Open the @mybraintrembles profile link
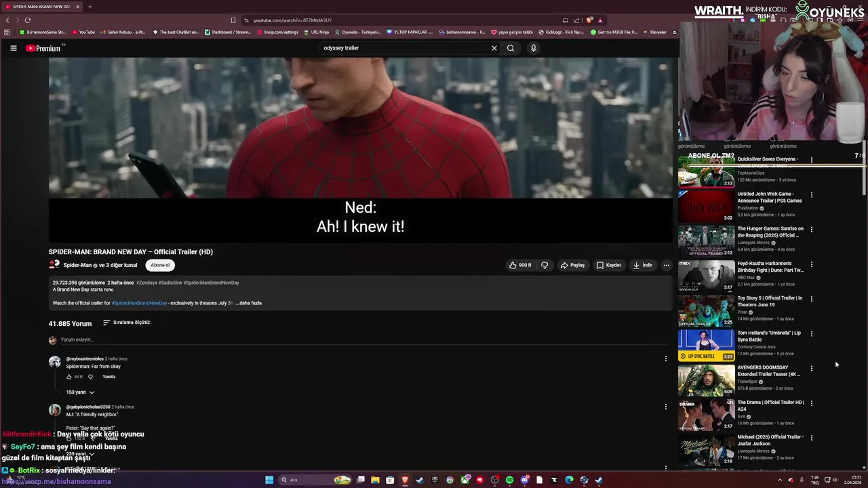This screenshot has height=488, width=868. pos(85,359)
